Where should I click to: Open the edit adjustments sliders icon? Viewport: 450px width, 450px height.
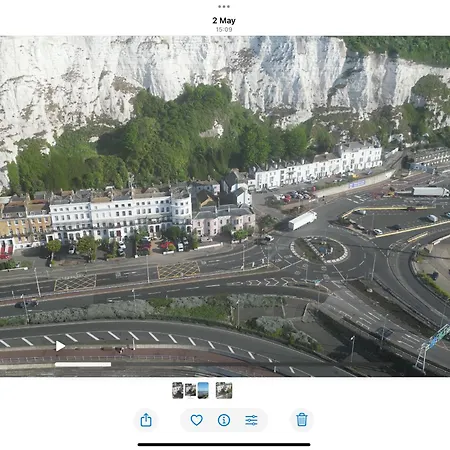click(x=251, y=420)
